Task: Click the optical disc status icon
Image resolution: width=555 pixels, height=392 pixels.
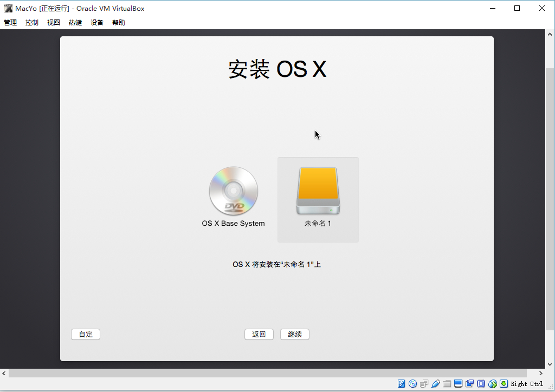Action: pos(412,383)
